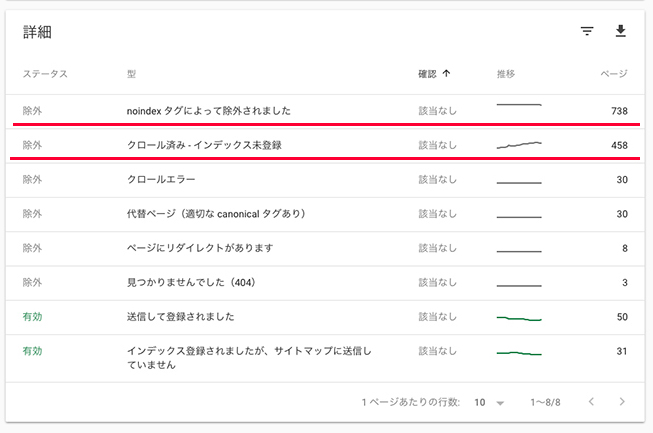The height and width of the screenshot is (433, 653).
Task: Go to previous page chevron
Action: [x=590, y=402]
